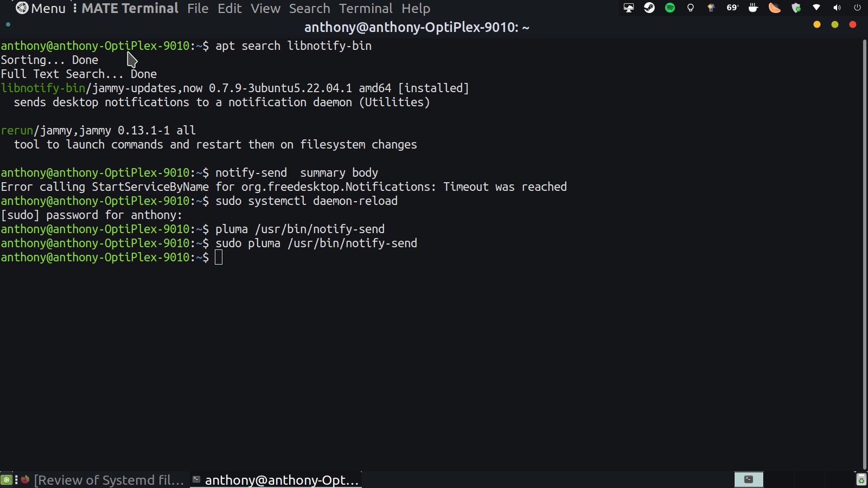868x488 pixels.
Task: Open the Trash applet icon
Action: coord(861,479)
